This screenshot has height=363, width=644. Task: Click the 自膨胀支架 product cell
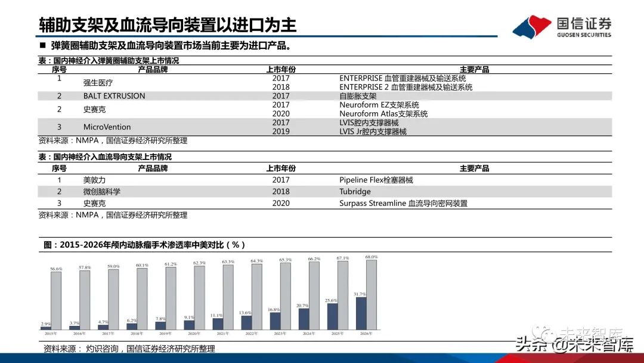pos(358,96)
